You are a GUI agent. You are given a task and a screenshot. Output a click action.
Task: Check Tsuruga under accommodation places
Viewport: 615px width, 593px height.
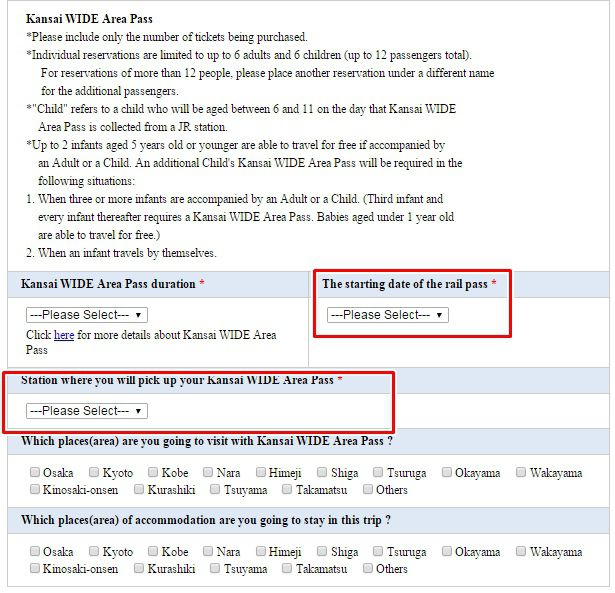click(378, 551)
